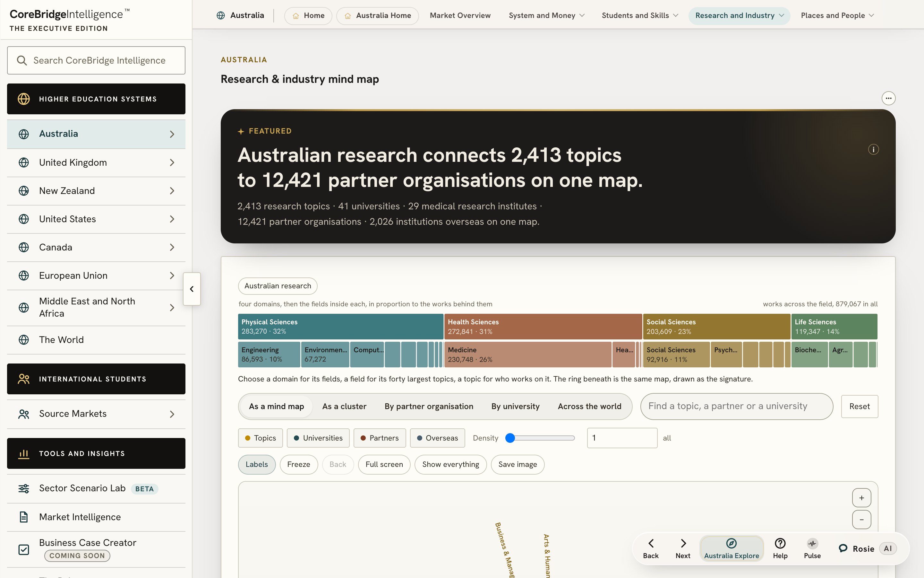
Task: Toggle the Labels button
Action: click(257, 464)
